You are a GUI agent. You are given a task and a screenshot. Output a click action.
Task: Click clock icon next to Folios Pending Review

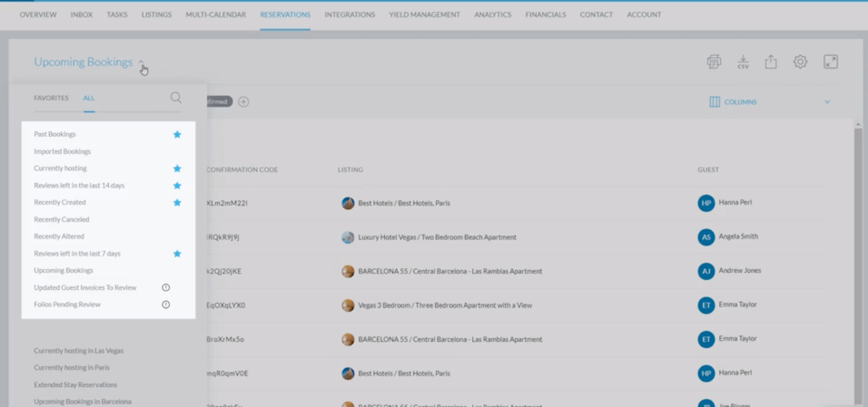point(166,305)
